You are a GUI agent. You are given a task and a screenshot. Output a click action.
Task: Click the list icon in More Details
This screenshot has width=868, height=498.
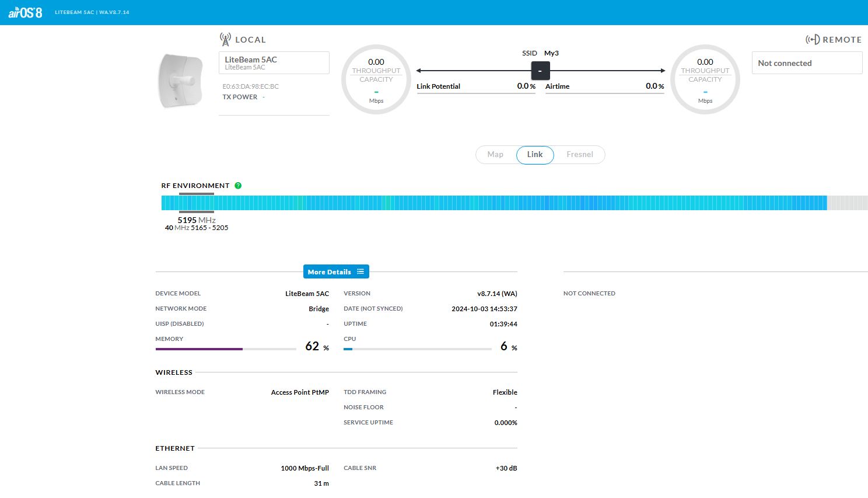tap(360, 271)
